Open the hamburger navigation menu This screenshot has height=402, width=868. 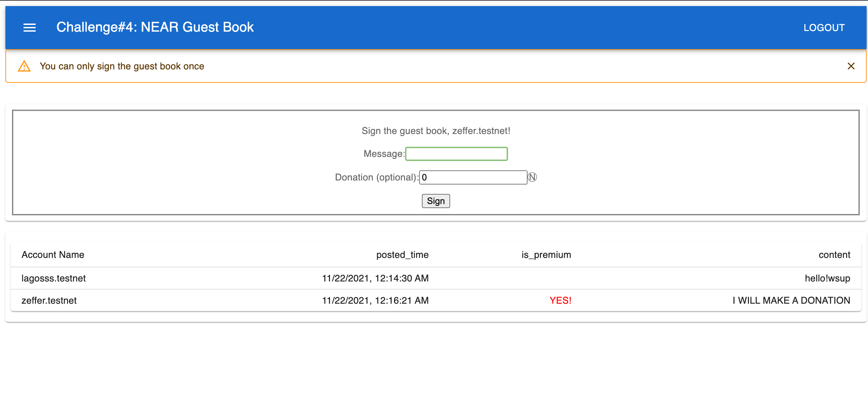[29, 27]
